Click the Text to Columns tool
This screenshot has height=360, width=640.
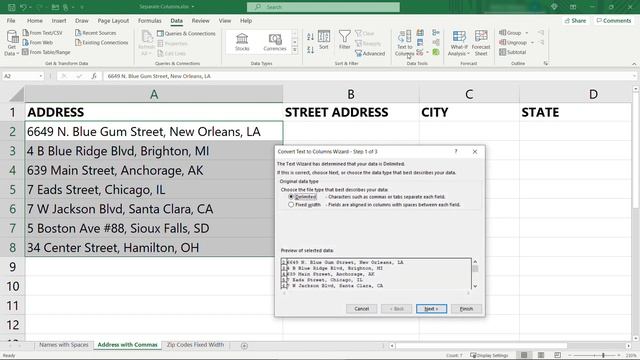(404, 43)
